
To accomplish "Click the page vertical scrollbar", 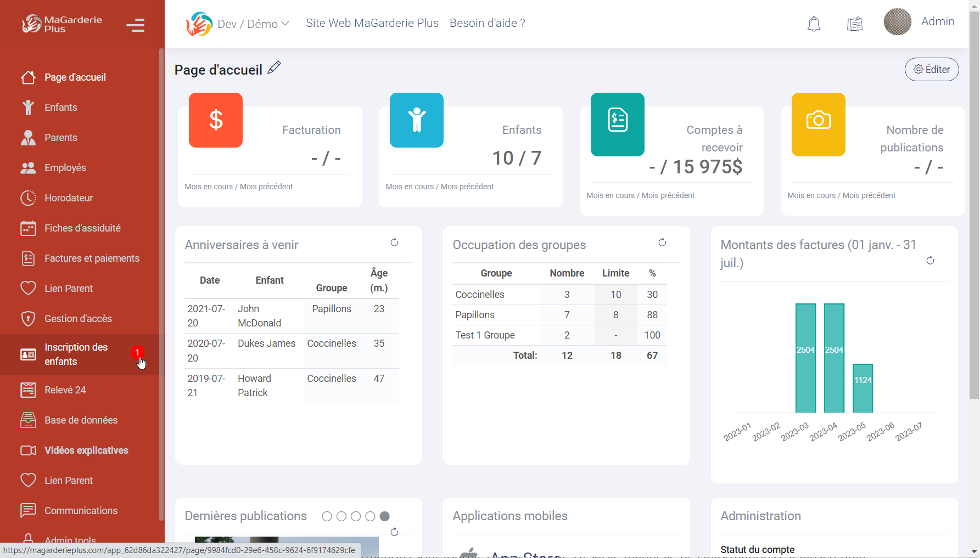I will click(x=974, y=219).
